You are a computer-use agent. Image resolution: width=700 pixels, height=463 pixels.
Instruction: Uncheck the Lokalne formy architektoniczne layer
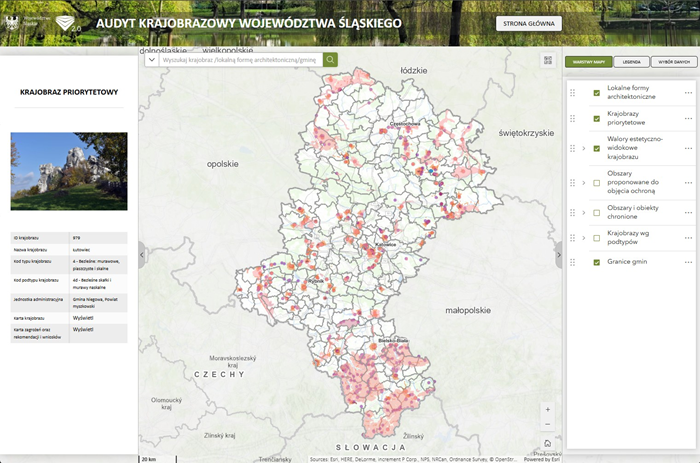pos(597,92)
